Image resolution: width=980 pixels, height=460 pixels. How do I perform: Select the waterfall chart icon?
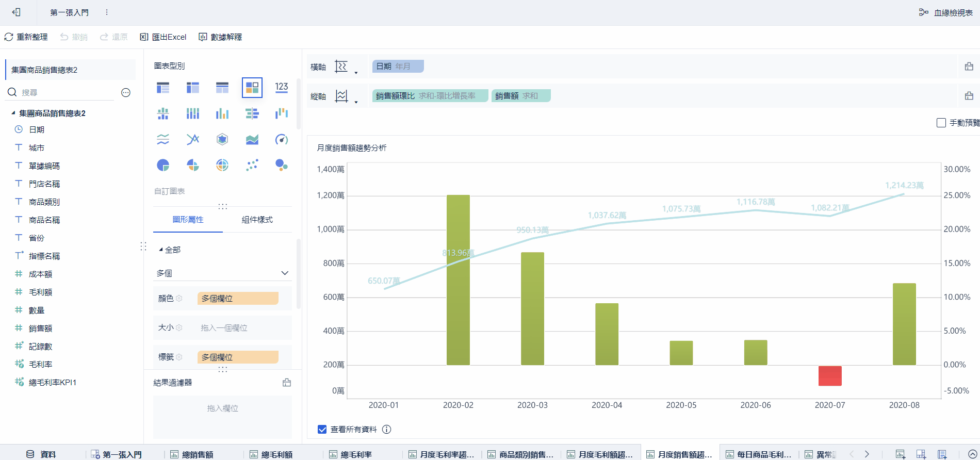pyautogui.click(x=282, y=113)
